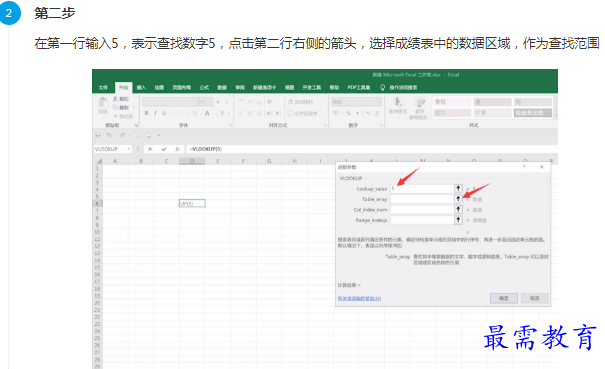Click the Save icon in the quick access toolbar
605x369 pixels.
pos(98,135)
